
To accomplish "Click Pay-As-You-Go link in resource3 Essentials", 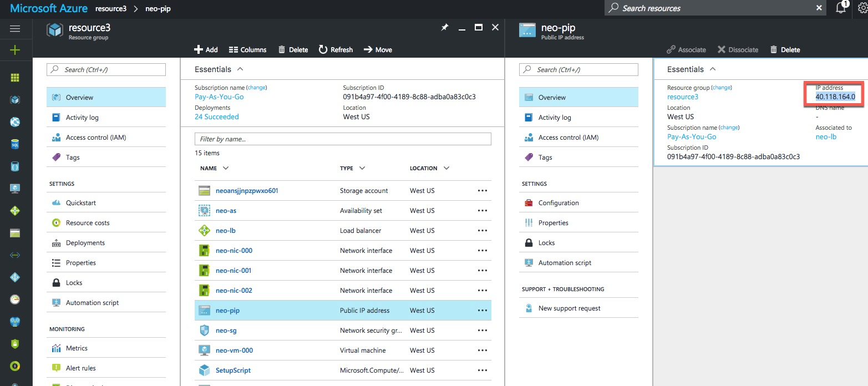I will tap(219, 96).
